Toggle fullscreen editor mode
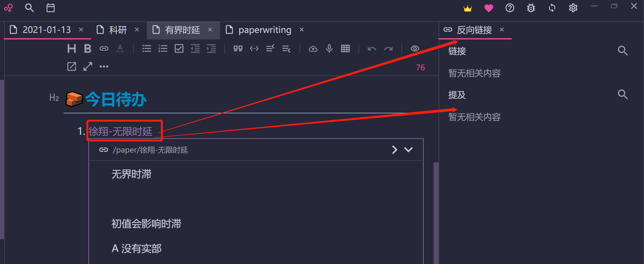The image size is (644, 264). (x=88, y=66)
